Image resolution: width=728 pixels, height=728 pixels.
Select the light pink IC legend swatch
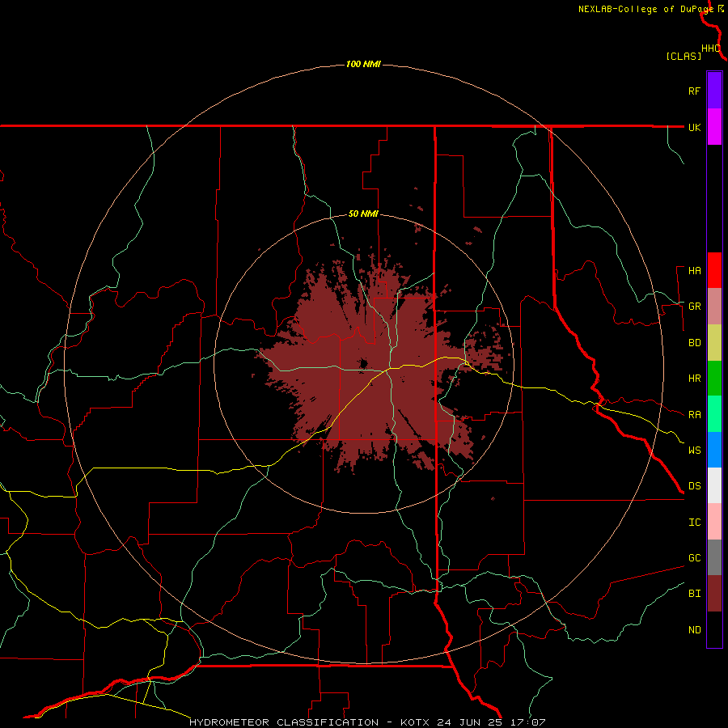[714, 522]
